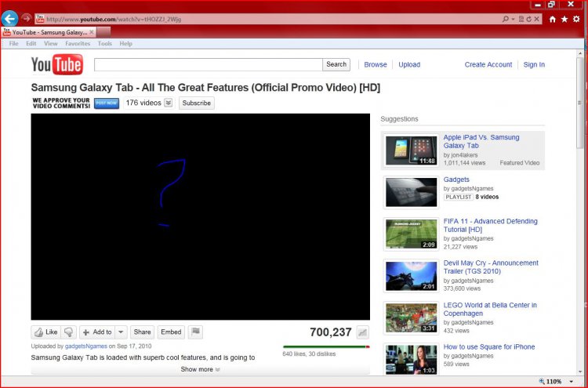Flag the video with flag icon
The height and width of the screenshot is (388, 588).
pos(195,332)
